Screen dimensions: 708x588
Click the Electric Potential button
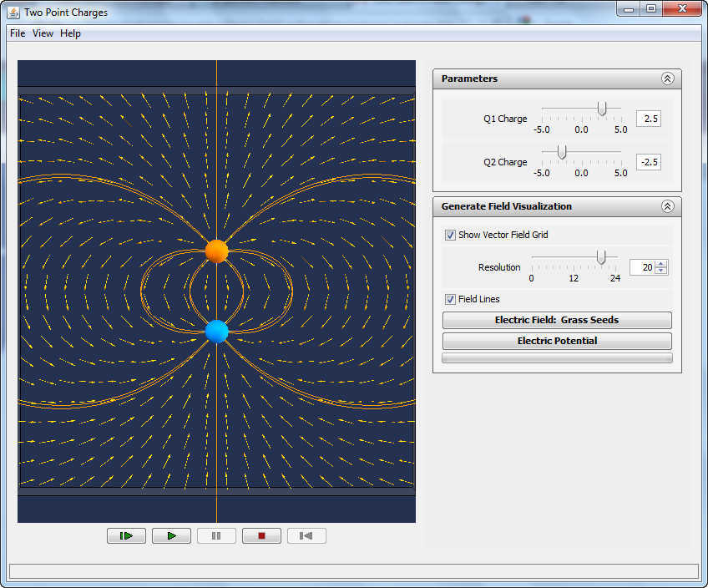coord(557,341)
